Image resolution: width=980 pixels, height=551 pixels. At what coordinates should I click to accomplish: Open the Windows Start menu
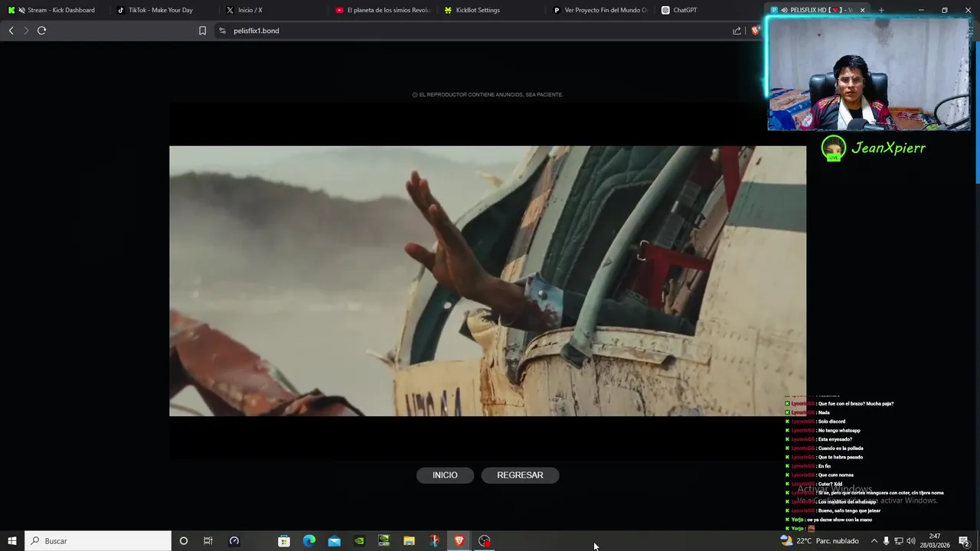pyautogui.click(x=12, y=541)
